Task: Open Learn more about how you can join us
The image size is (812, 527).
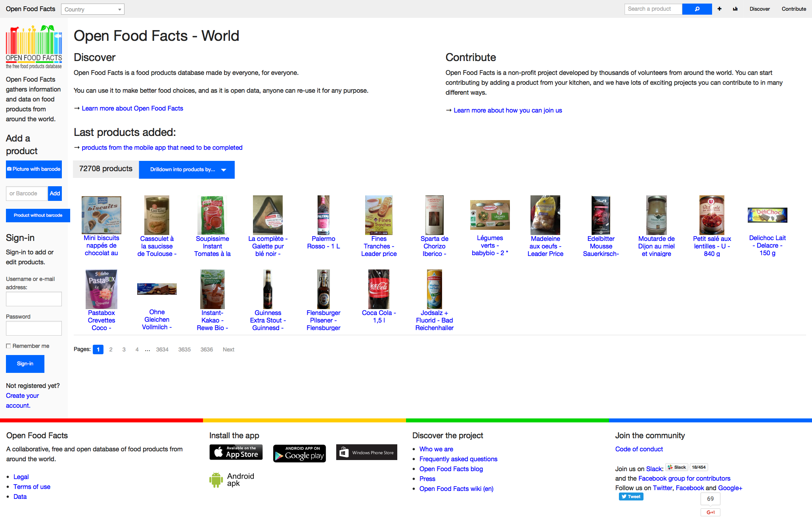Action: (x=508, y=110)
